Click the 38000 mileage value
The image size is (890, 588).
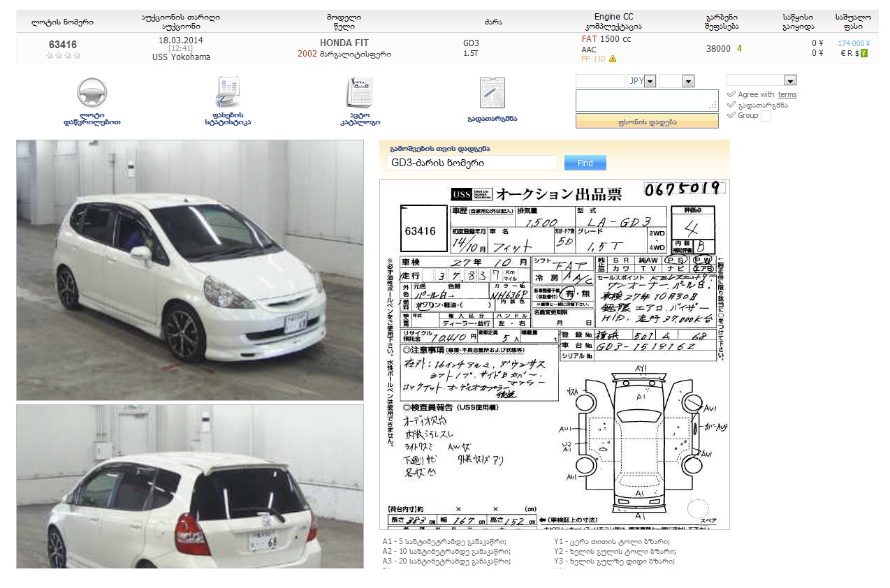click(718, 49)
